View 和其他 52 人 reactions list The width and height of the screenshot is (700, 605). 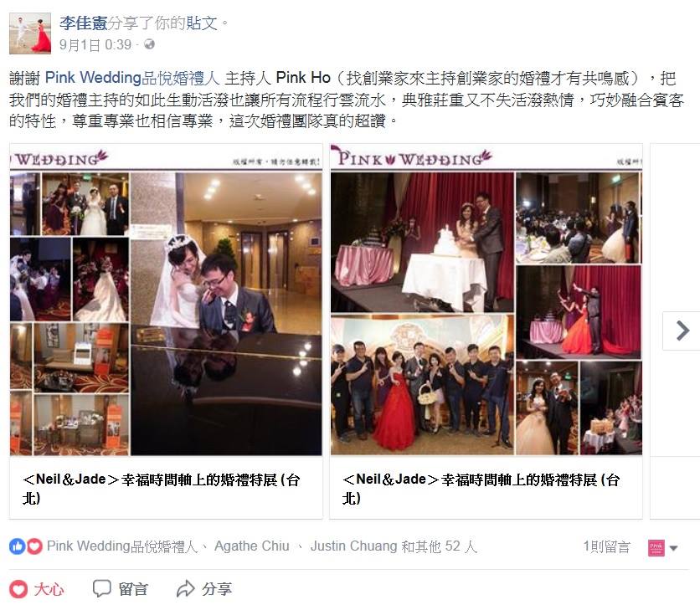click(x=439, y=546)
